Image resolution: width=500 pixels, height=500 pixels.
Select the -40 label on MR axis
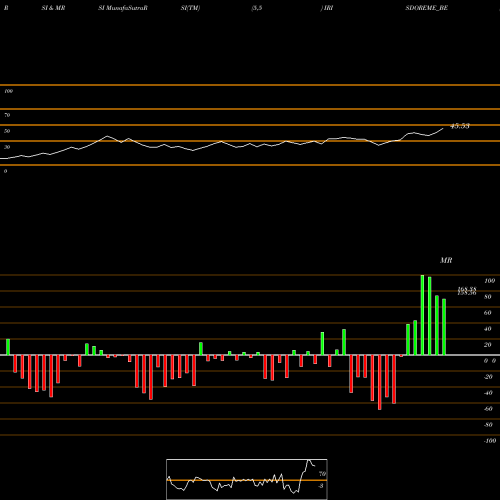click(488, 393)
